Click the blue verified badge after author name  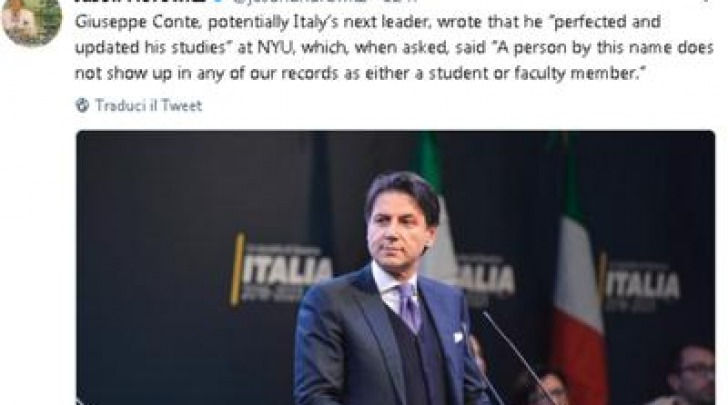tap(217, 1)
